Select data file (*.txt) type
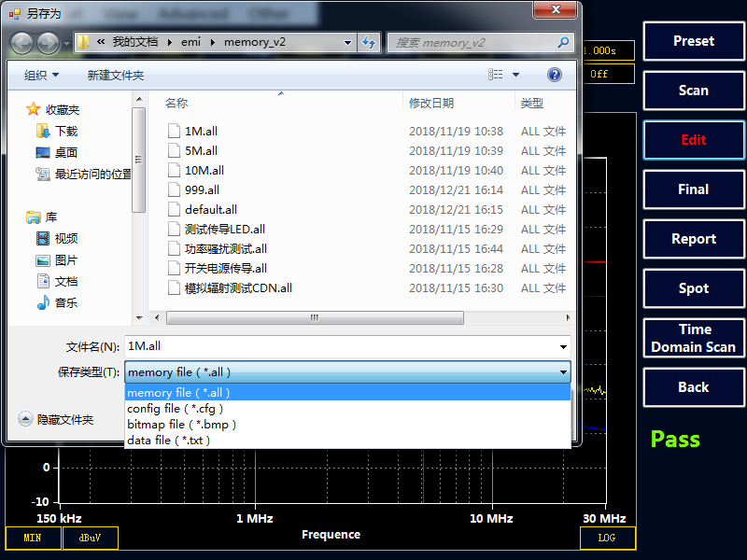The height and width of the screenshot is (560, 747). [169, 441]
